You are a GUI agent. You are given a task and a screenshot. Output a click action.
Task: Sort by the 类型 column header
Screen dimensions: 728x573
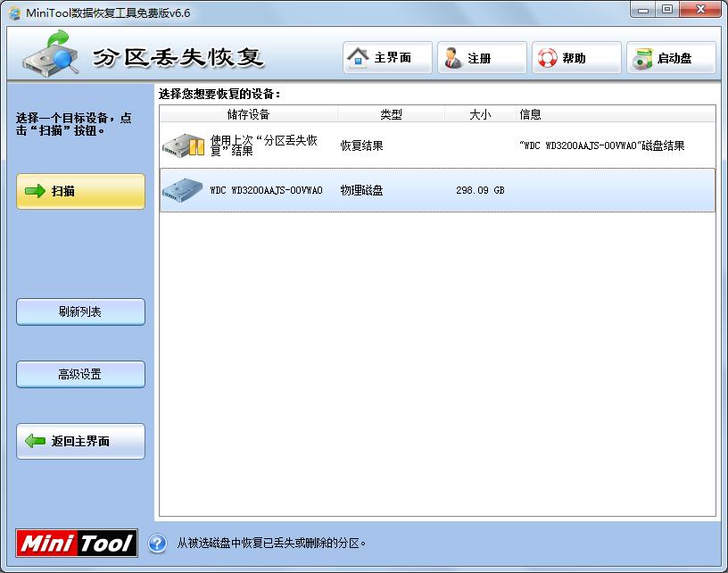click(391, 114)
